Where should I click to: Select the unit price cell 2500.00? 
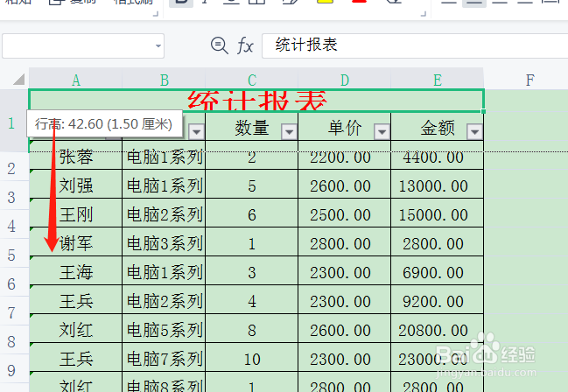point(345,214)
